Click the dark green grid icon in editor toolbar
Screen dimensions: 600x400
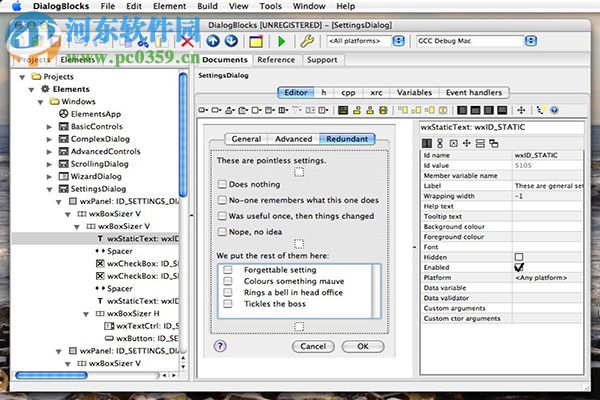click(x=343, y=111)
